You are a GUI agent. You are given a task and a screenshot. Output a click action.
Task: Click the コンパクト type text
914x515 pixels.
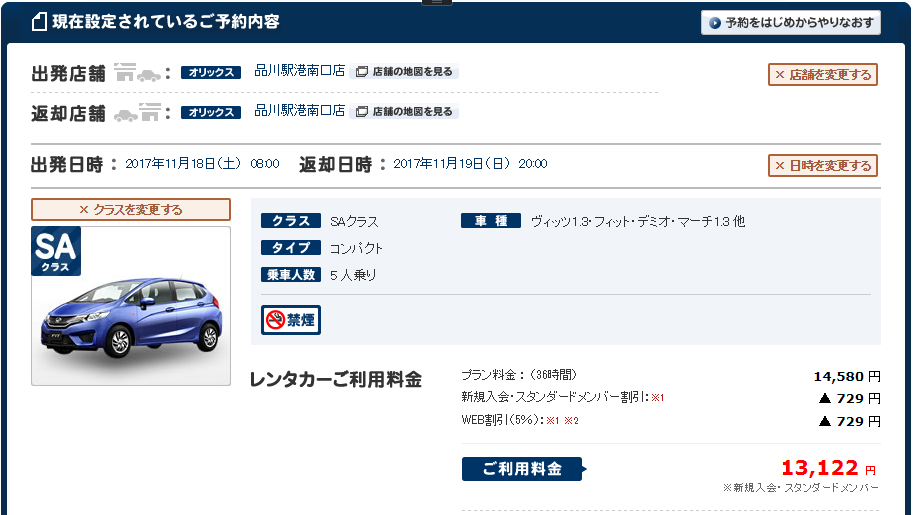[356, 248]
